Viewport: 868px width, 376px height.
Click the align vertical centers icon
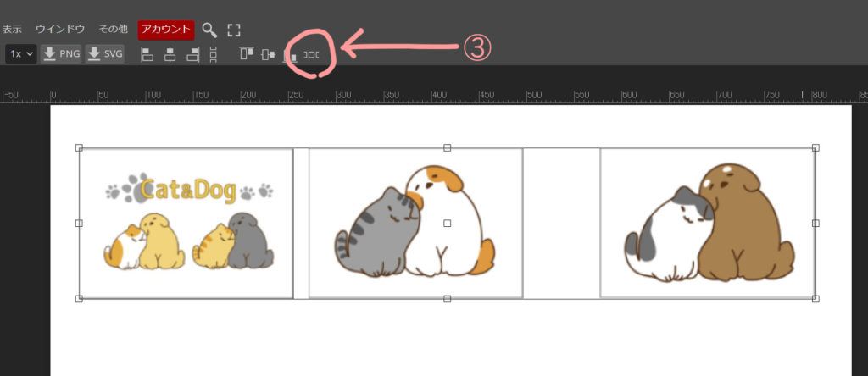click(269, 55)
